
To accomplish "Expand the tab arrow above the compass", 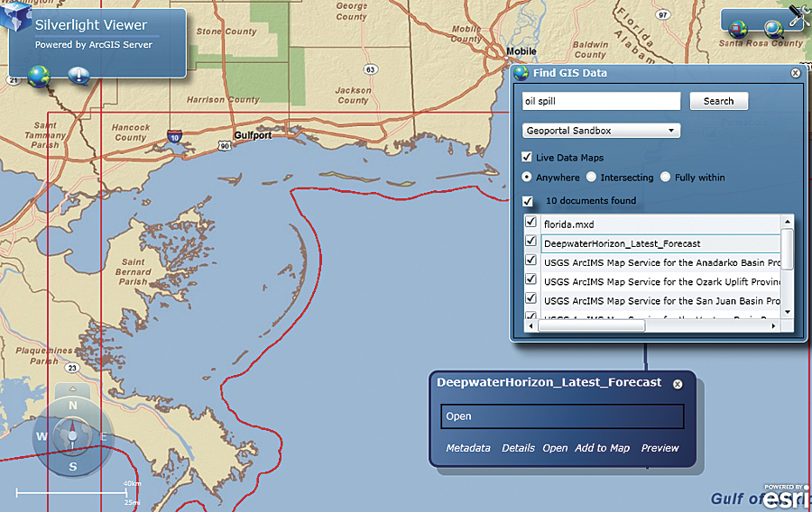I will tap(72, 389).
